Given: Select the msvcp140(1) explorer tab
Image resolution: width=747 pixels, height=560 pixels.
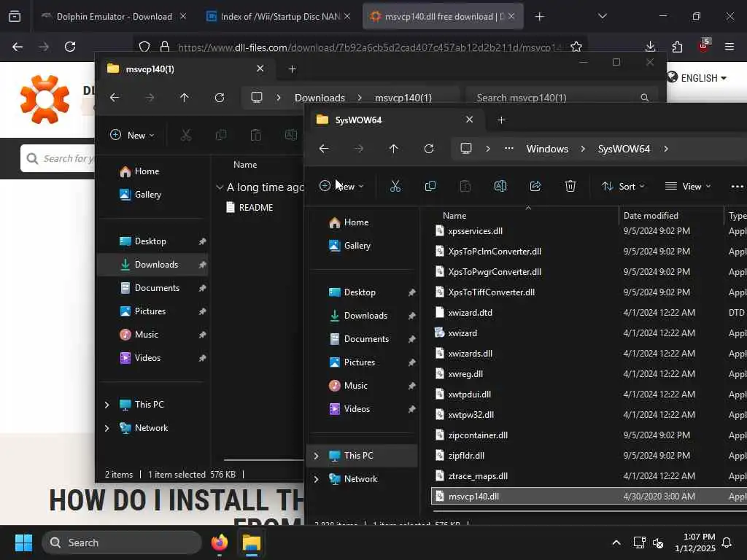Looking at the screenshot, I should (x=186, y=69).
